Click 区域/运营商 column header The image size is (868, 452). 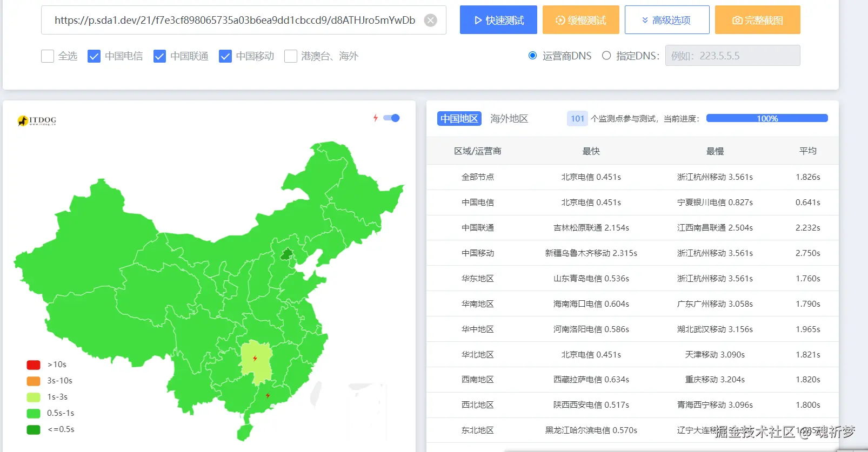477,151
